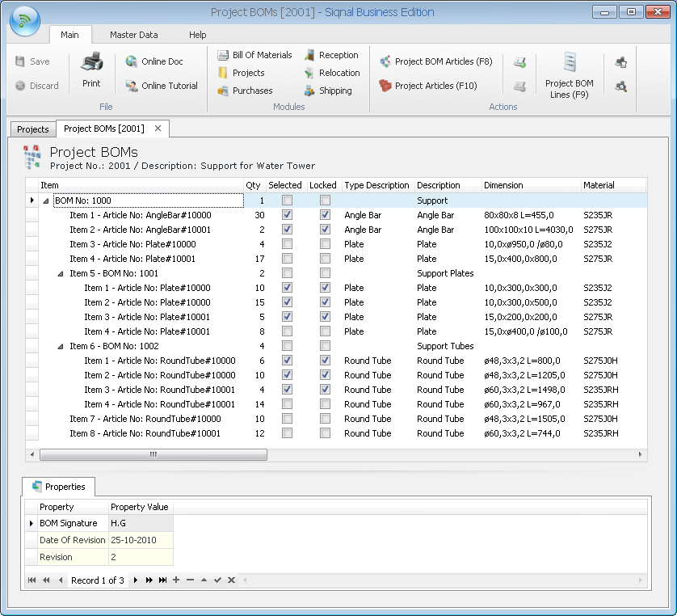Toggle Selected checkbox for BOM No: 1000
The image size is (677, 616).
click(287, 200)
